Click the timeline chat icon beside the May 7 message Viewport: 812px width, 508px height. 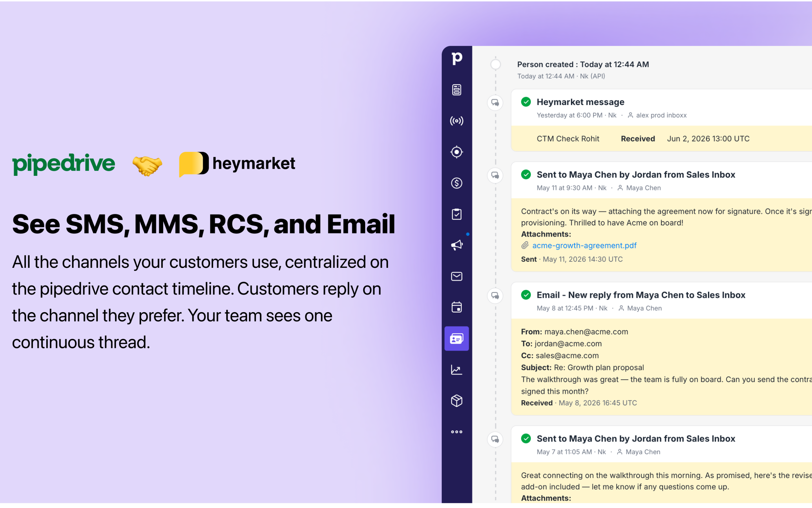tap(495, 439)
